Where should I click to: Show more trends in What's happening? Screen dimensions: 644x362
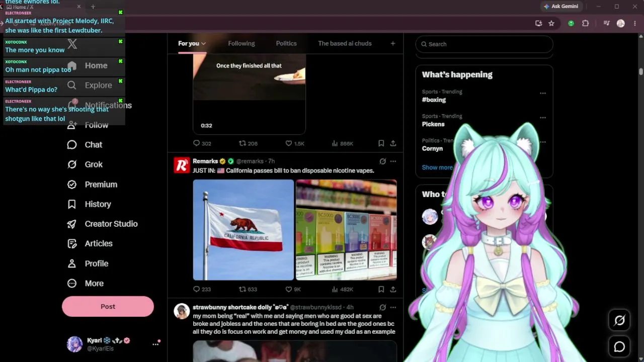pos(437,167)
